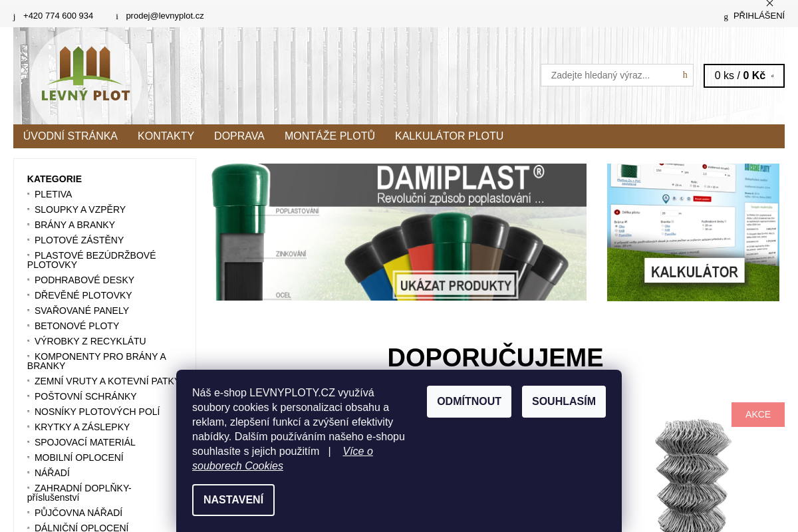Click the email prodej@levnyplot.cz

click(x=165, y=16)
